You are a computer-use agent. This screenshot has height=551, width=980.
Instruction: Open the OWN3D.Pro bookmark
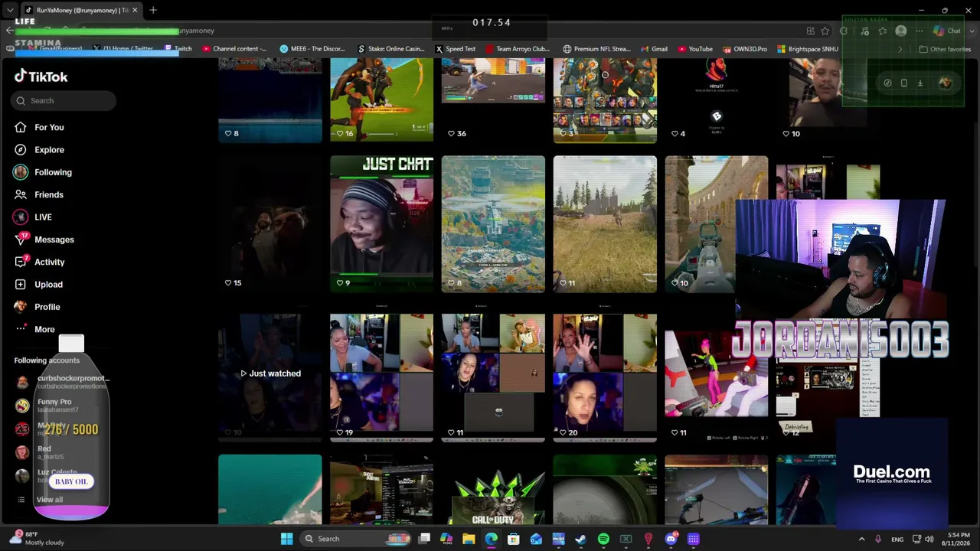pyautogui.click(x=745, y=49)
